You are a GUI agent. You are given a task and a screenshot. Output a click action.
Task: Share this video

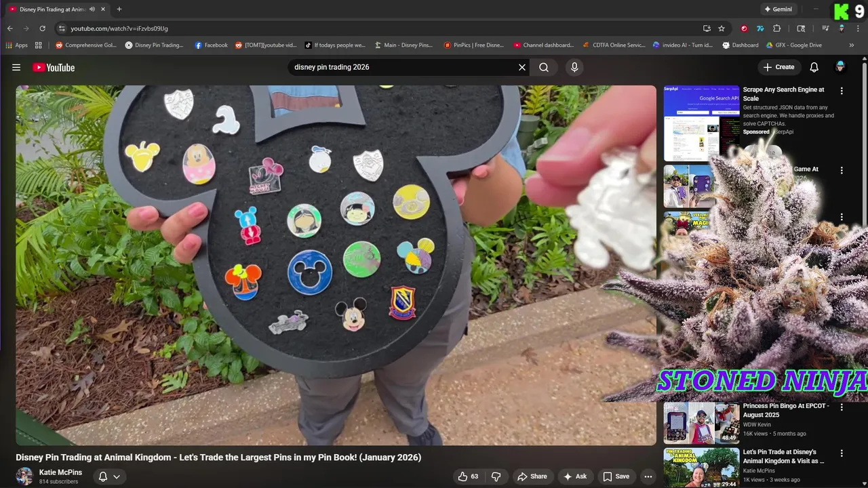click(x=532, y=476)
